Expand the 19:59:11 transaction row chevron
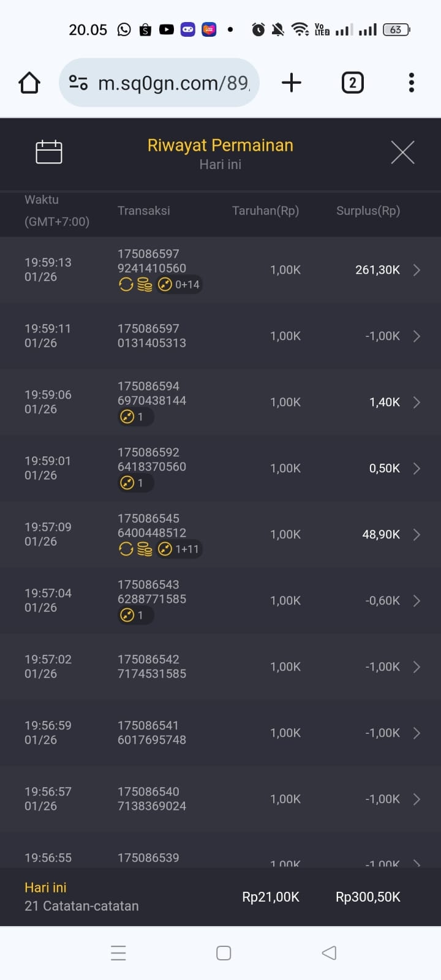Image resolution: width=441 pixels, height=980 pixels. (417, 336)
